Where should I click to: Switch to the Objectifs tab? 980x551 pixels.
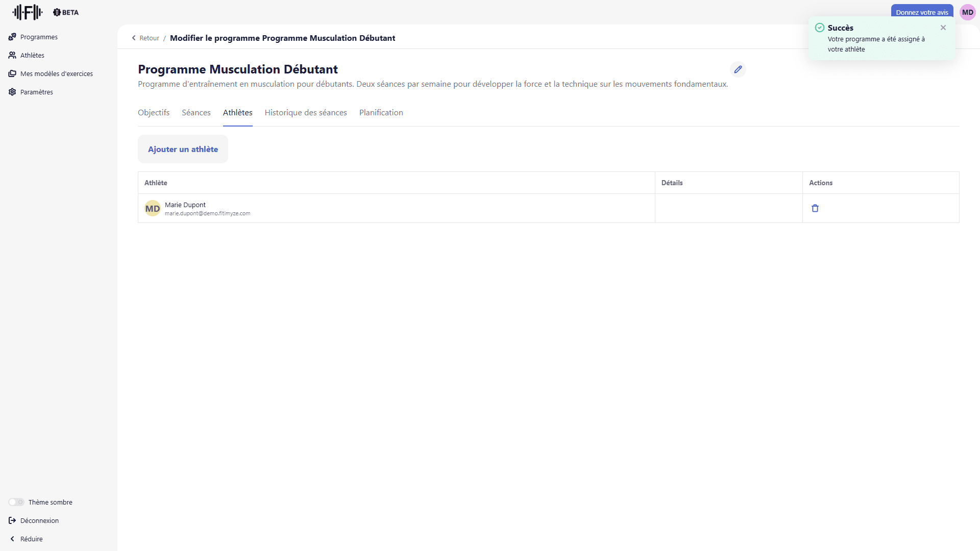tap(154, 113)
